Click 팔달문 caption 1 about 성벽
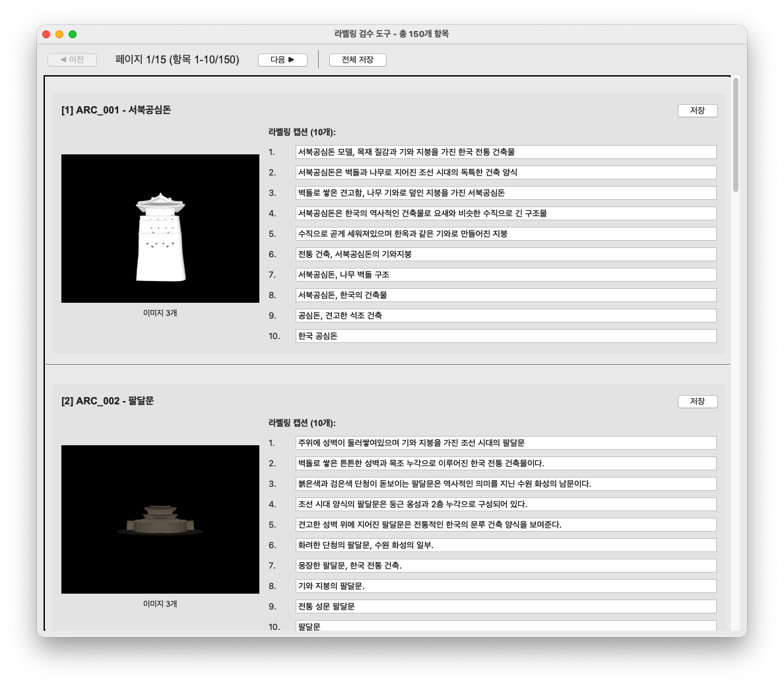 coord(506,443)
